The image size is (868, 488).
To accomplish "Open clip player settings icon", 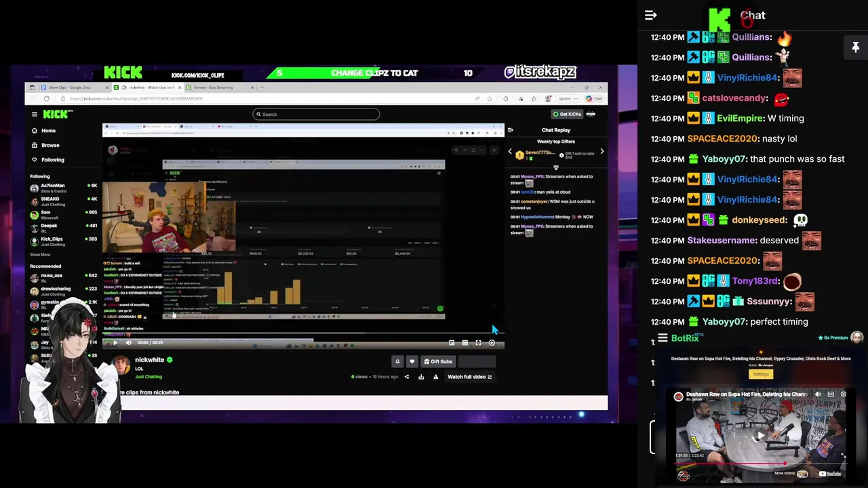I will 492,343.
